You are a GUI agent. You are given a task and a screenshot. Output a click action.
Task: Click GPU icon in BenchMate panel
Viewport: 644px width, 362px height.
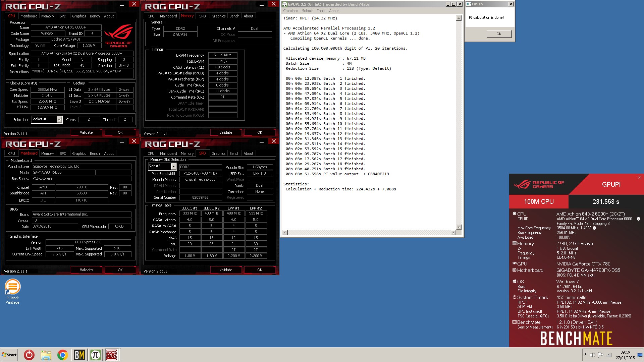pos(515,264)
